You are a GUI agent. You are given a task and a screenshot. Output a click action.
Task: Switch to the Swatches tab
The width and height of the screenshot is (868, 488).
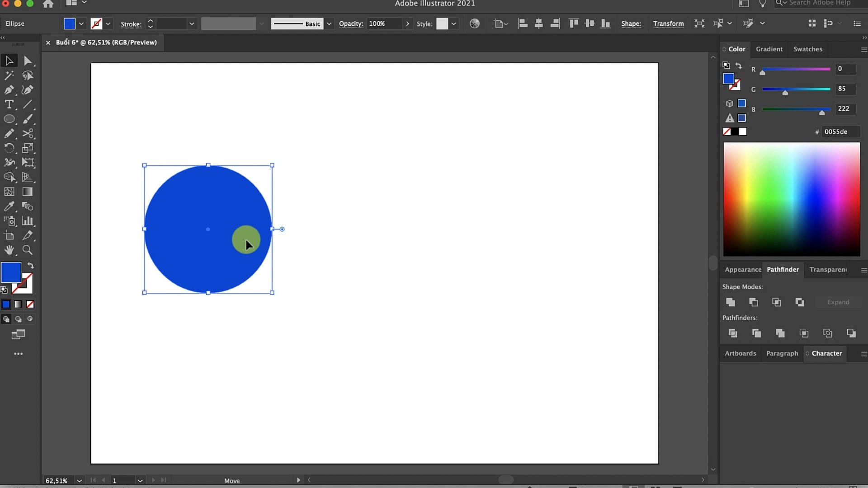pos(808,49)
